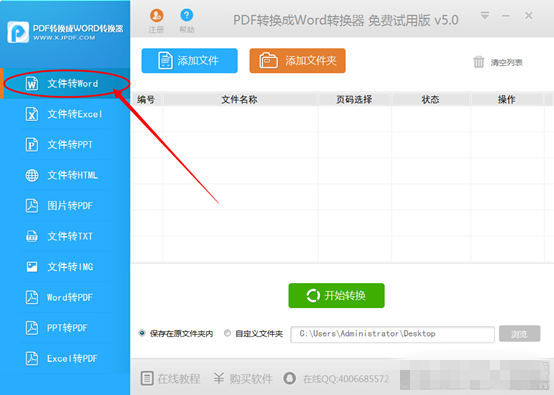The width and height of the screenshot is (554, 395).
Task: Click the 添加文件夹 button
Action: tap(297, 61)
